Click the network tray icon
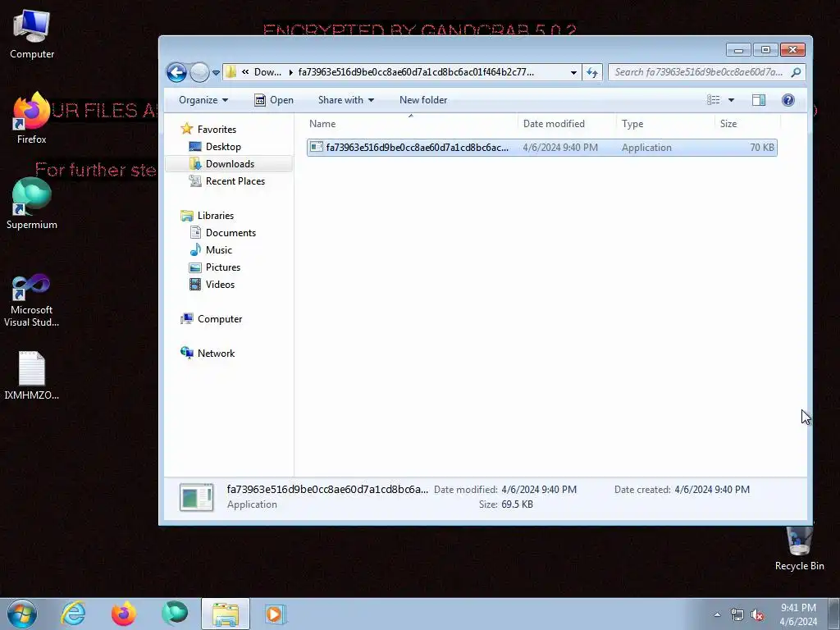The image size is (840, 630). 737,614
